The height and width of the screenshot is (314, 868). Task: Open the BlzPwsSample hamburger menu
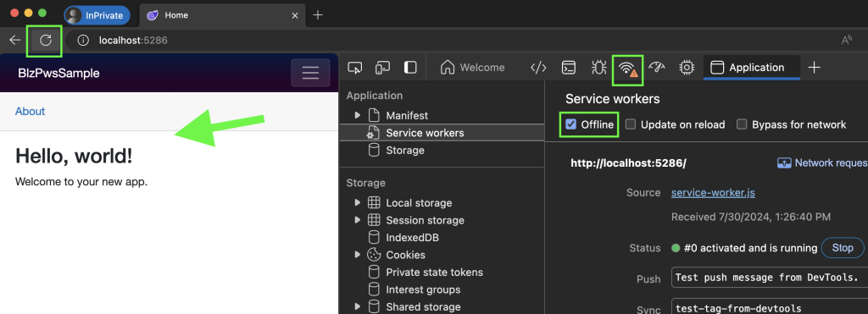(310, 73)
